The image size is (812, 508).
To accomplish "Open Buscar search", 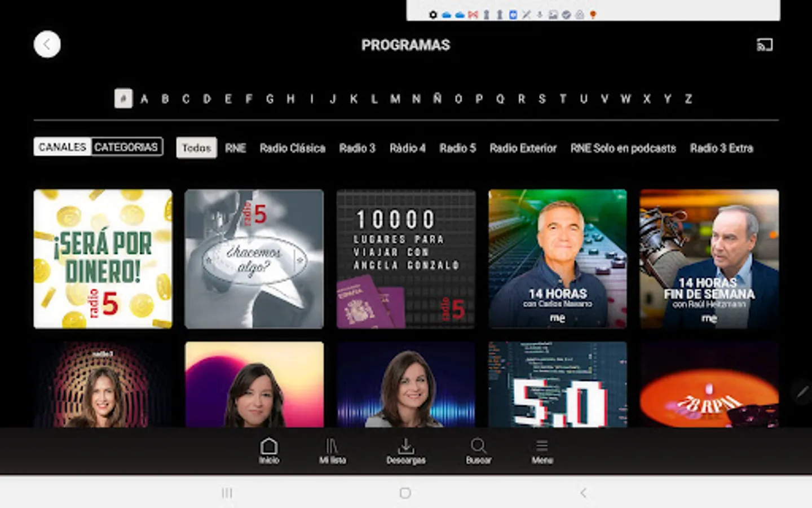I will click(478, 451).
